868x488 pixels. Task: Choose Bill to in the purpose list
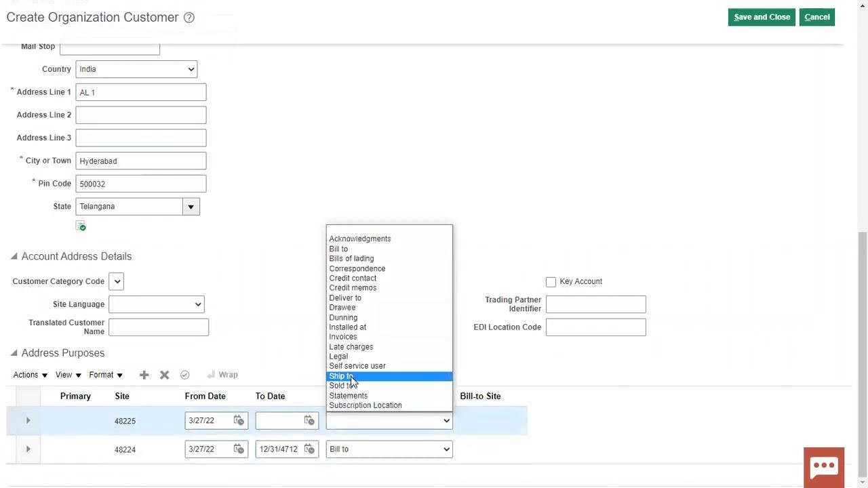pos(389,249)
